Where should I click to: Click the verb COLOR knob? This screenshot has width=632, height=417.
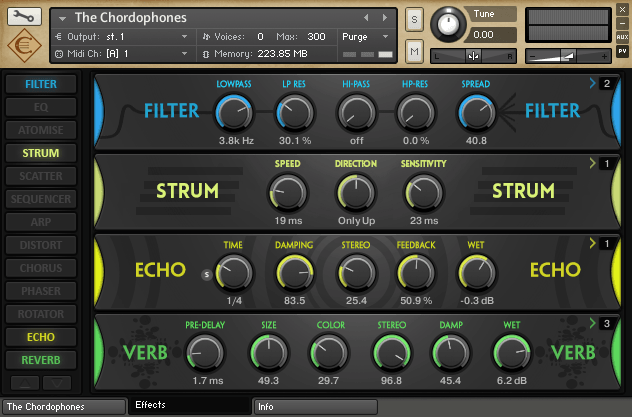[x=329, y=353]
